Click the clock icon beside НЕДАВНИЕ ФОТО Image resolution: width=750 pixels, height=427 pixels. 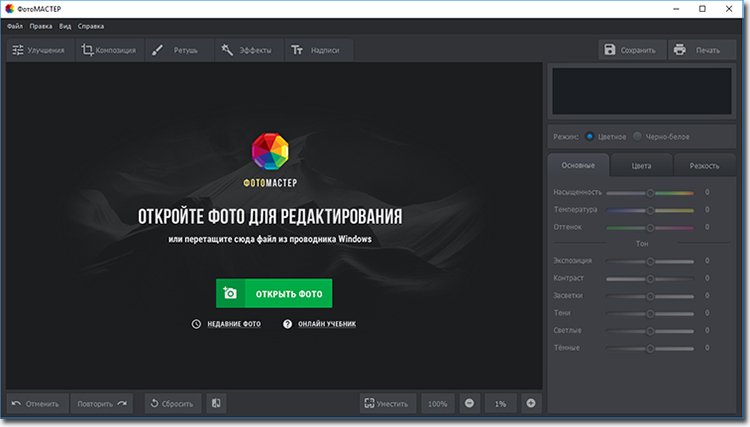196,324
